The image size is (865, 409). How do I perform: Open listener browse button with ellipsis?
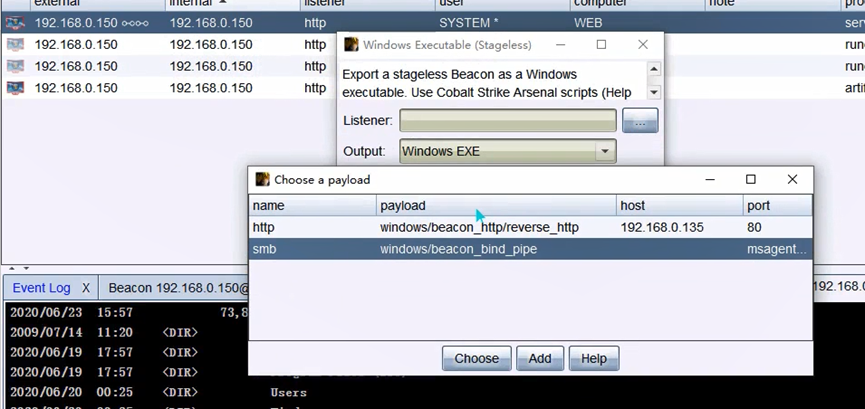click(640, 120)
